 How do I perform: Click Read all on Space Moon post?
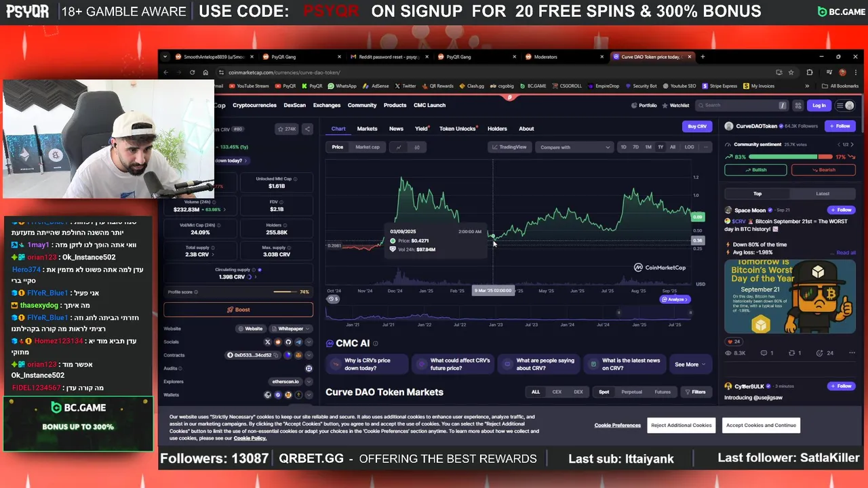coord(846,253)
